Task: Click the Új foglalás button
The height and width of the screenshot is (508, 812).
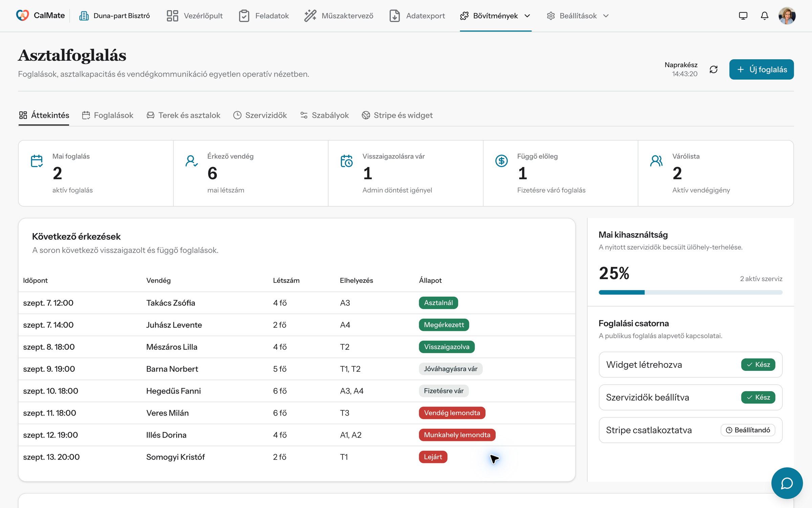Action: 761,69
